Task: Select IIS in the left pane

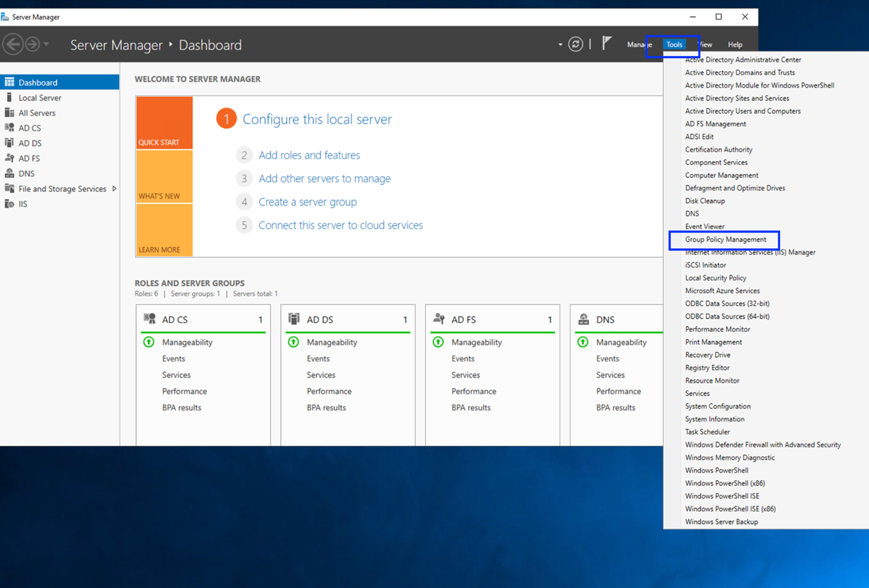Action: coord(23,204)
